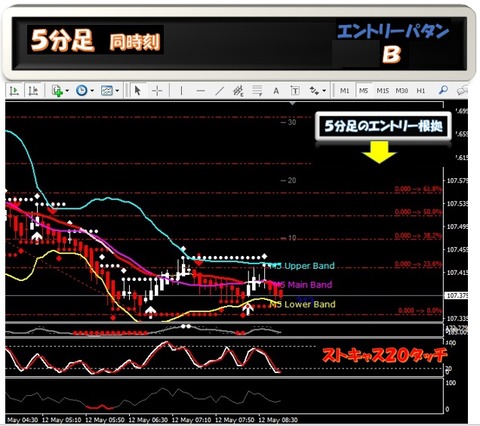Open the Templates icon
The width and height of the screenshot is (480, 426).
107,90
